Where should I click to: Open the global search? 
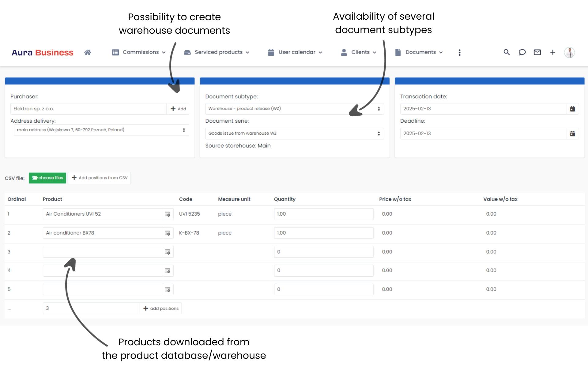click(x=507, y=52)
